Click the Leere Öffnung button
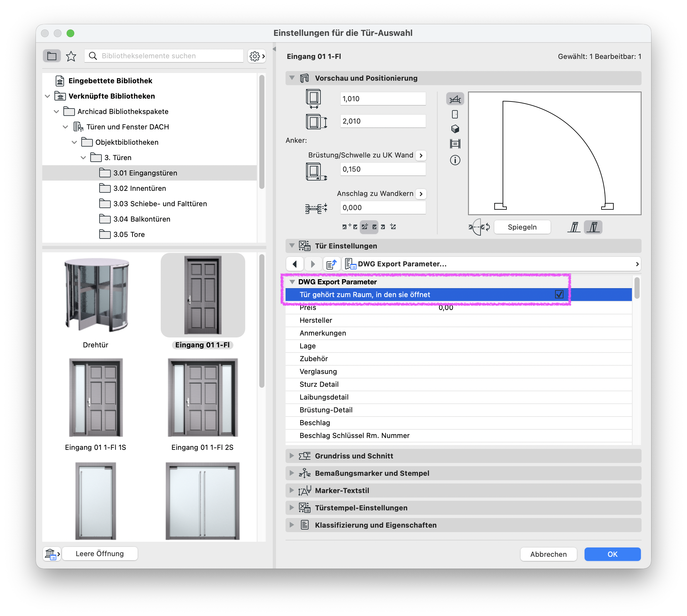The height and width of the screenshot is (616, 687). (100, 554)
